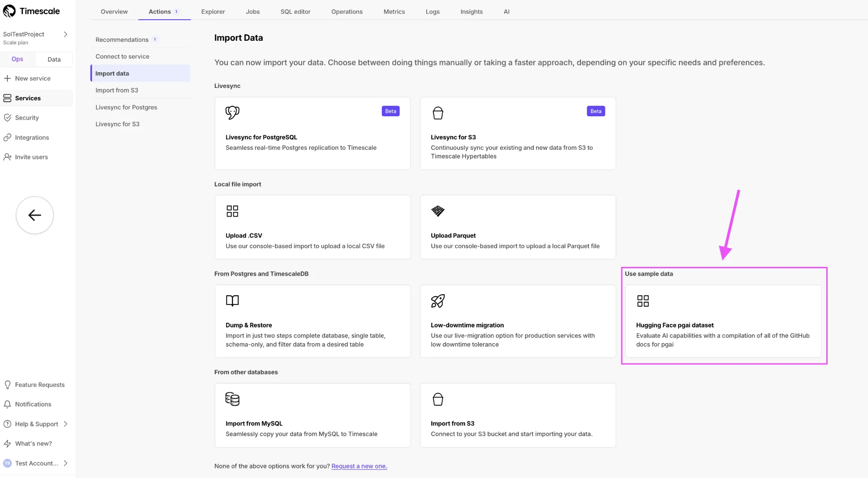The image size is (868, 478).
Task: Click the circular back arrow button
Action: tap(35, 215)
